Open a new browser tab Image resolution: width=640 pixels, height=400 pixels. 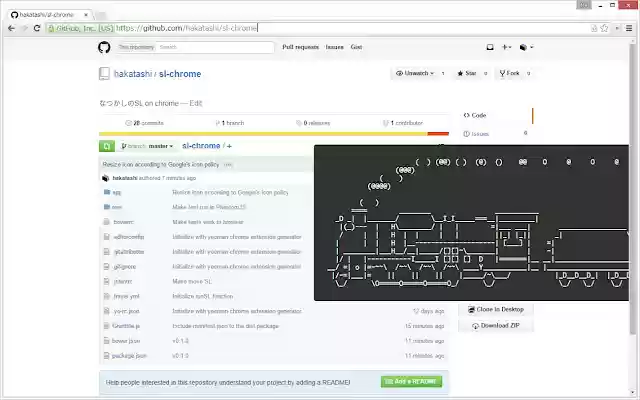100,16
